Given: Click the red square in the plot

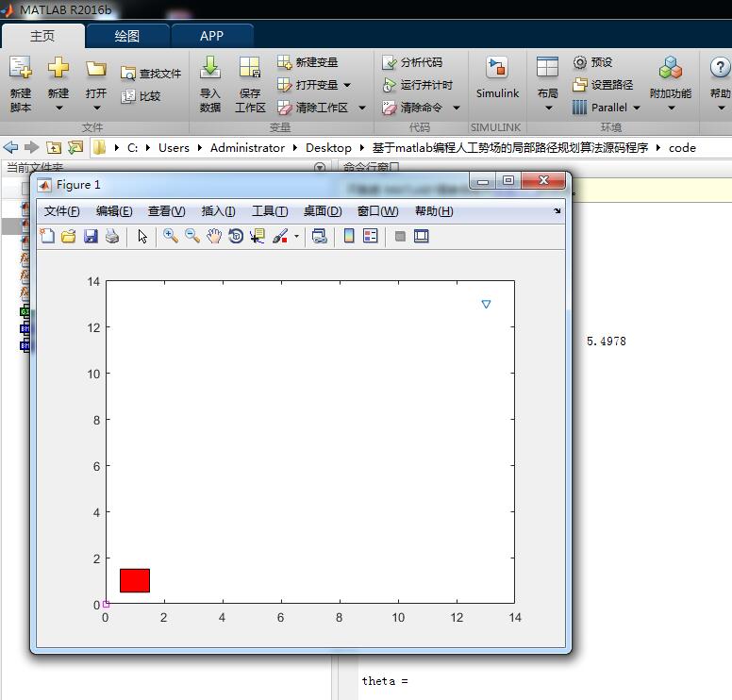Looking at the screenshot, I should click(135, 580).
